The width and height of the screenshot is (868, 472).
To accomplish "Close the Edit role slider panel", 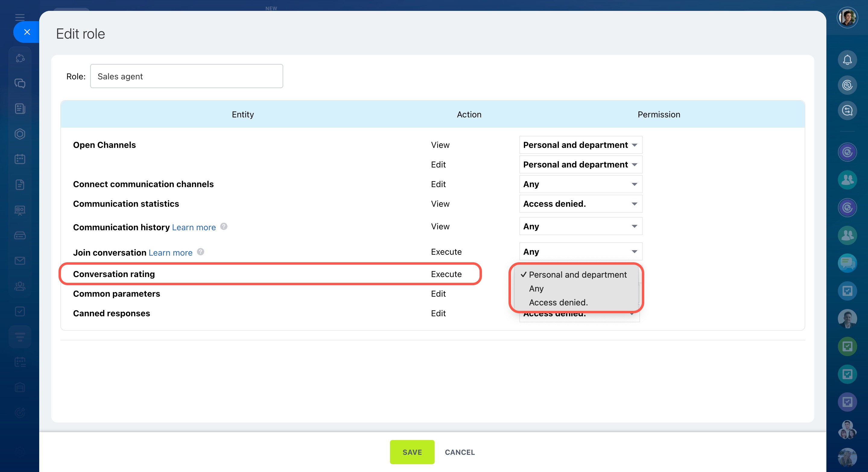I will click(x=27, y=32).
